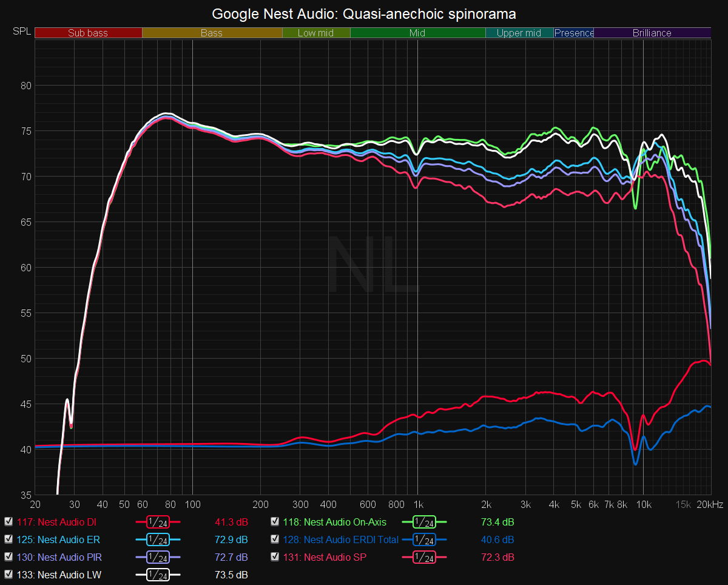Viewport: 728px width, 585px height.
Task: Click the Sub bass frequency band
Action: click(x=89, y=33)
